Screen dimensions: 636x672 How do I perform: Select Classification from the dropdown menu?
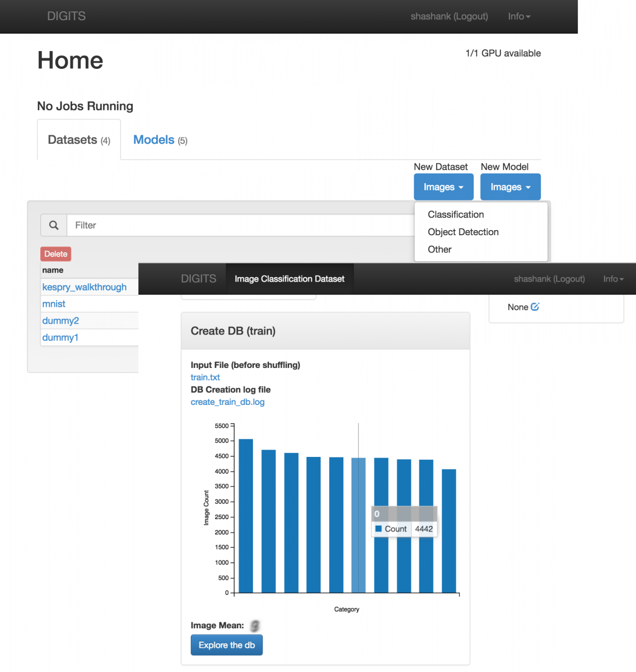(456, 214)
